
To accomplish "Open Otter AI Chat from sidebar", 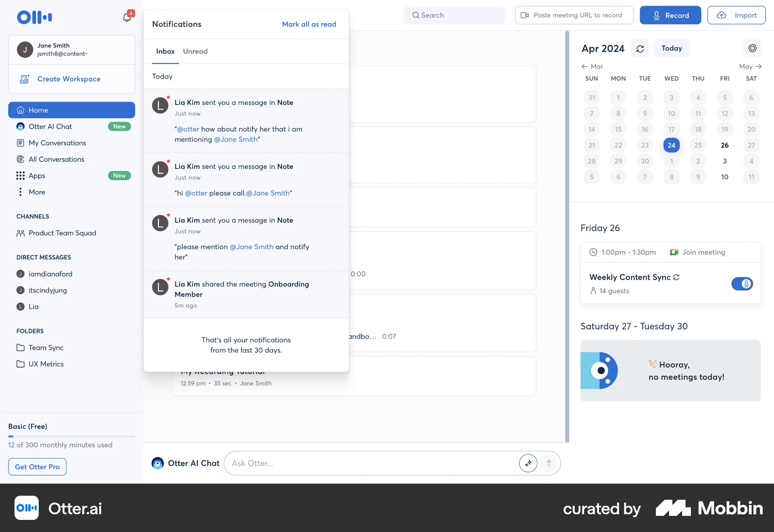I will 50,126.
